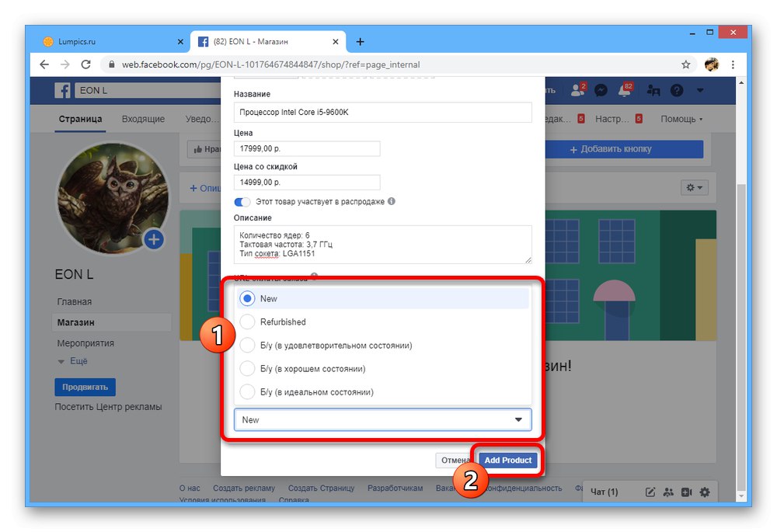Click the Цена со скидкой input field
This screenshot has width=777, height=532.
(307, 183)
